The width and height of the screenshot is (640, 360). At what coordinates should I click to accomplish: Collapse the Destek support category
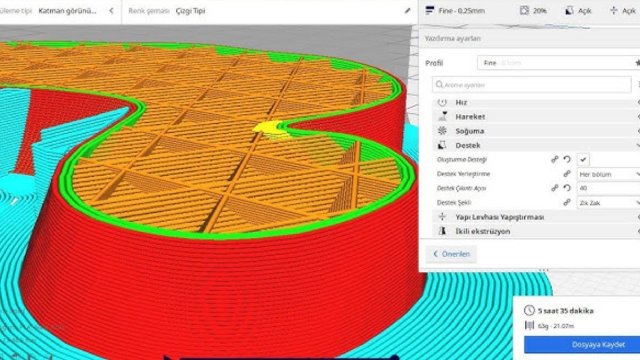click(x=536, y=145)
